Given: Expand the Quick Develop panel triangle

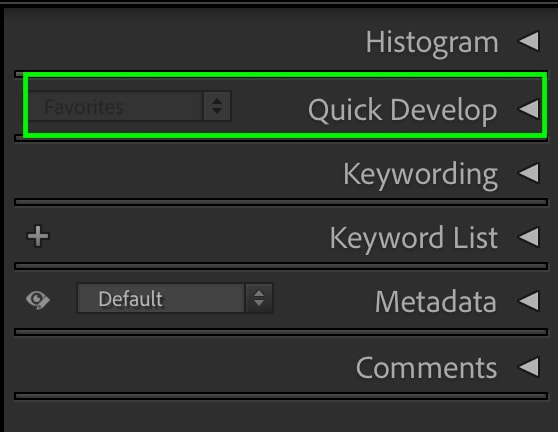Looking at the screenshot, I should click(x=529, y=109).
